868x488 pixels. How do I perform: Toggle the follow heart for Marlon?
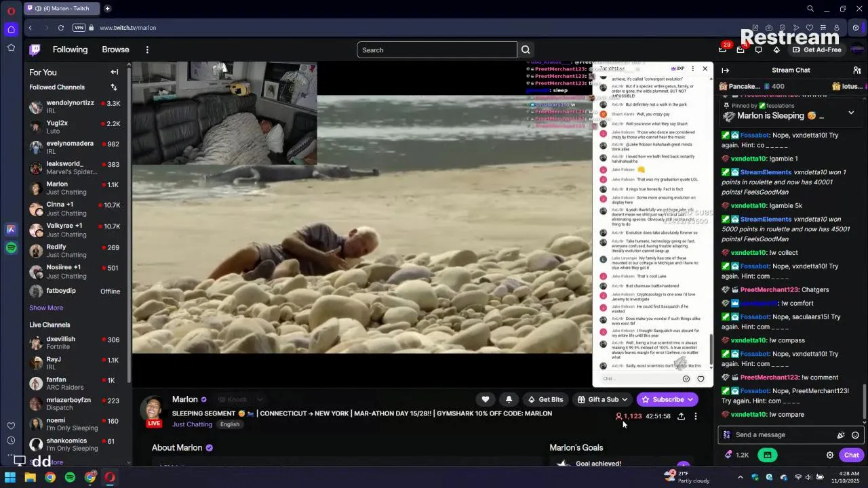[x=485, y=399]
